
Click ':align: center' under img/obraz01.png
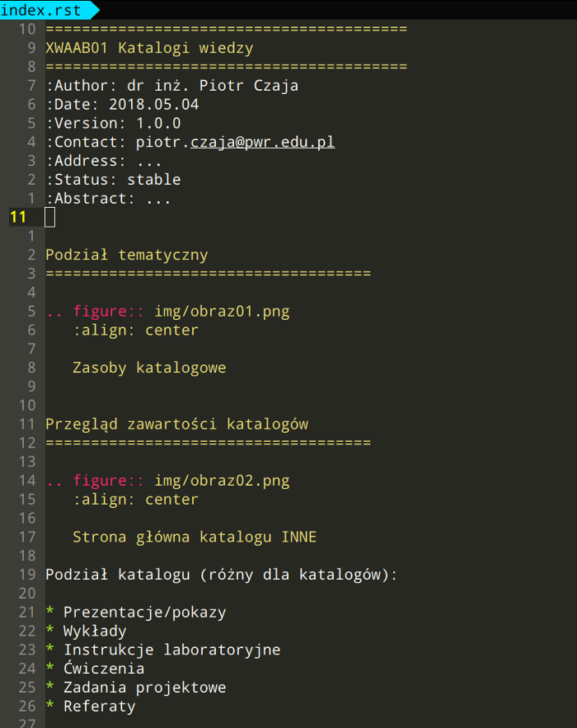coord(136,330)
